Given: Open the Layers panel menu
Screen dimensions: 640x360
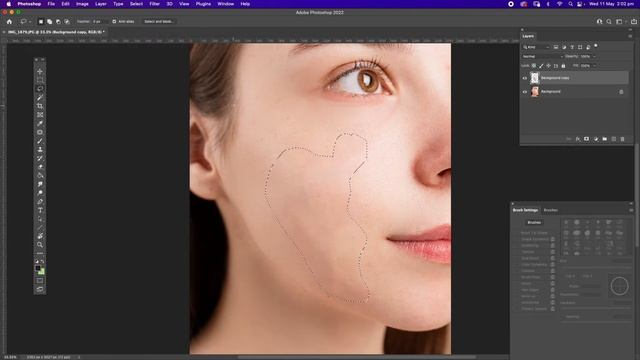Looking at the screenshot, I should point(630,36).
